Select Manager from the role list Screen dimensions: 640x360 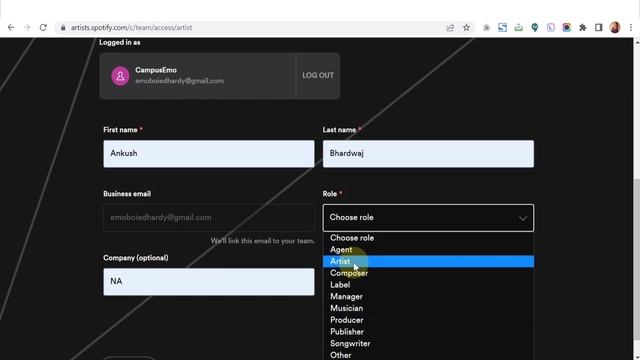(428, 297)
